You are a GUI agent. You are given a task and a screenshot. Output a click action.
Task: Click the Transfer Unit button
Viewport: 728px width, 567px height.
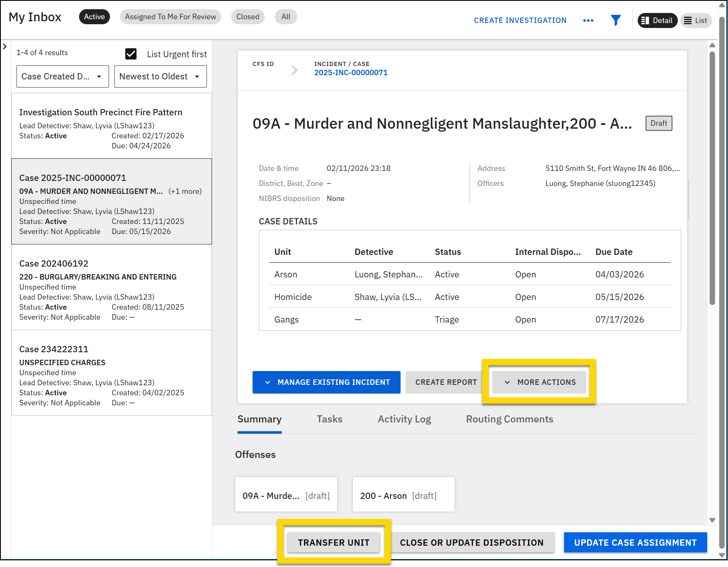point(333,542)
